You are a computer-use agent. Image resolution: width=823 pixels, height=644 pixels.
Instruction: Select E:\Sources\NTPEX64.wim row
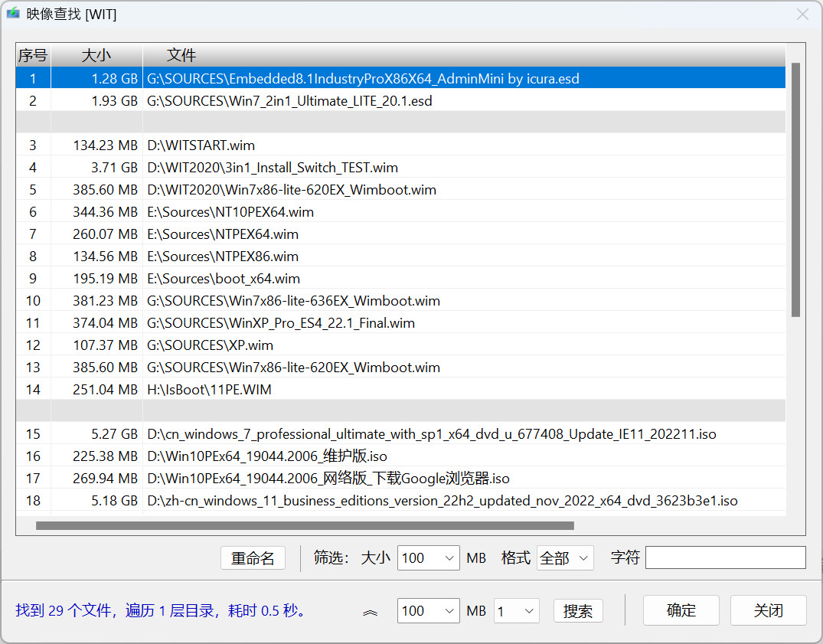[x=400, y=234]
